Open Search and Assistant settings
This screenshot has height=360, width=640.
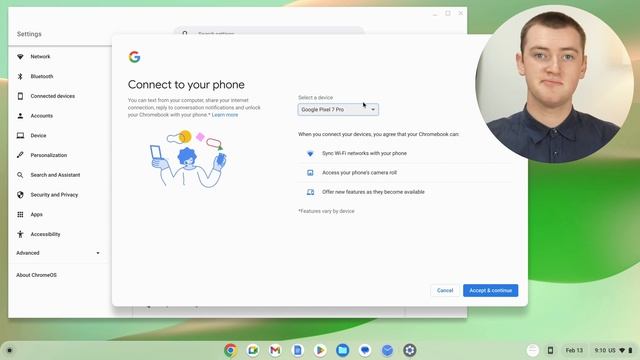pyautogui.click(x=55, y=175)
